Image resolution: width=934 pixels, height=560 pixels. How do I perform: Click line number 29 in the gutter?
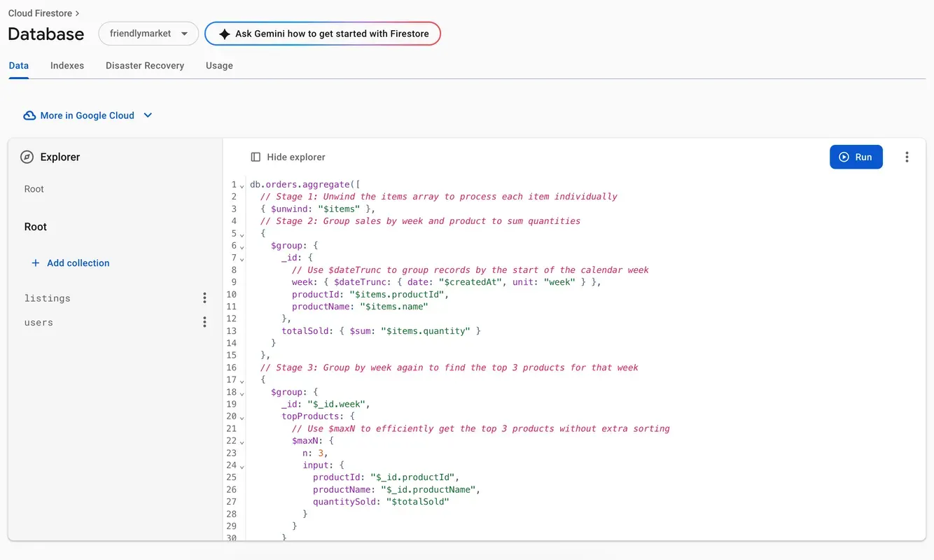pyautogui.click(x=231, y=526)
